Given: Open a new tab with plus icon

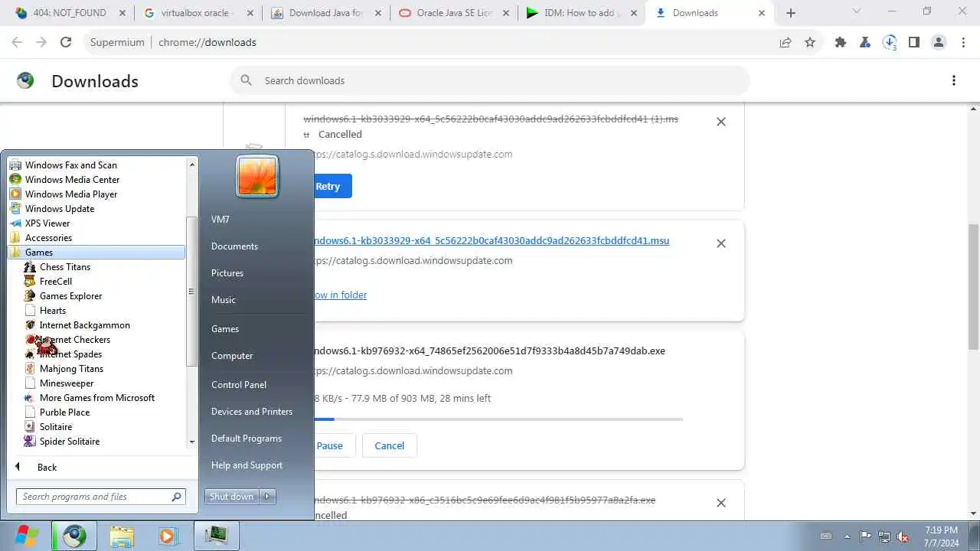Looking at the screenshot, I should point(791,13).
